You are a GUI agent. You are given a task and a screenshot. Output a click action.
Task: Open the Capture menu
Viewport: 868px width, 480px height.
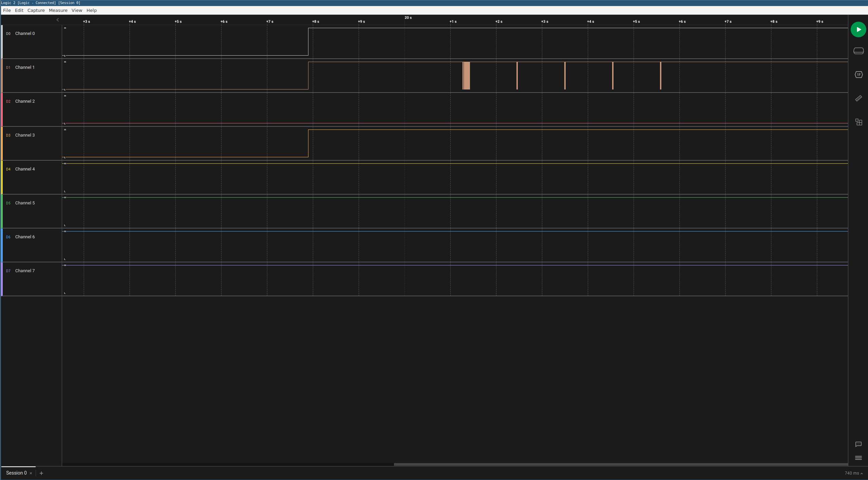pyautogui.click(x=36, y=10)
